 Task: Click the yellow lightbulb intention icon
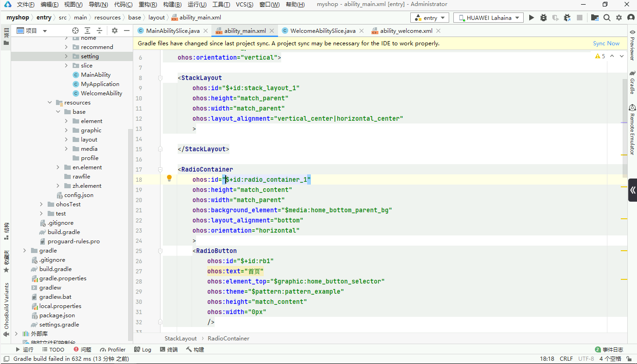(x=169, y=179)
